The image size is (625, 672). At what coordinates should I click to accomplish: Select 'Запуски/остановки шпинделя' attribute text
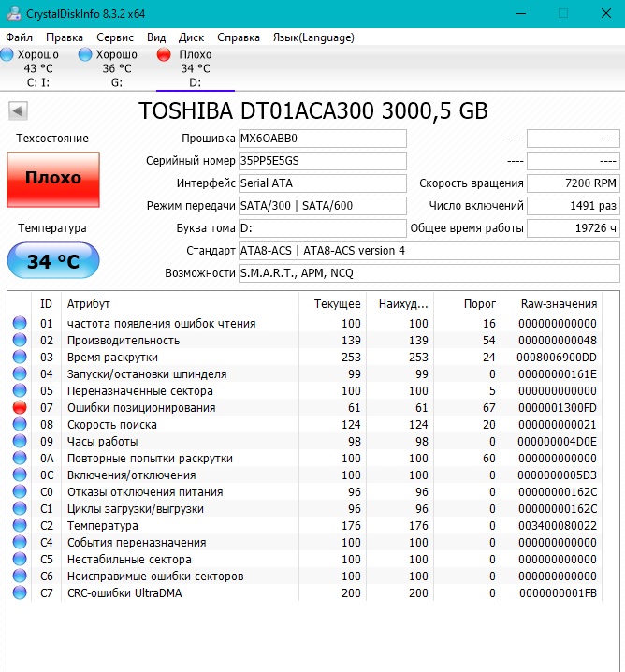147,374
